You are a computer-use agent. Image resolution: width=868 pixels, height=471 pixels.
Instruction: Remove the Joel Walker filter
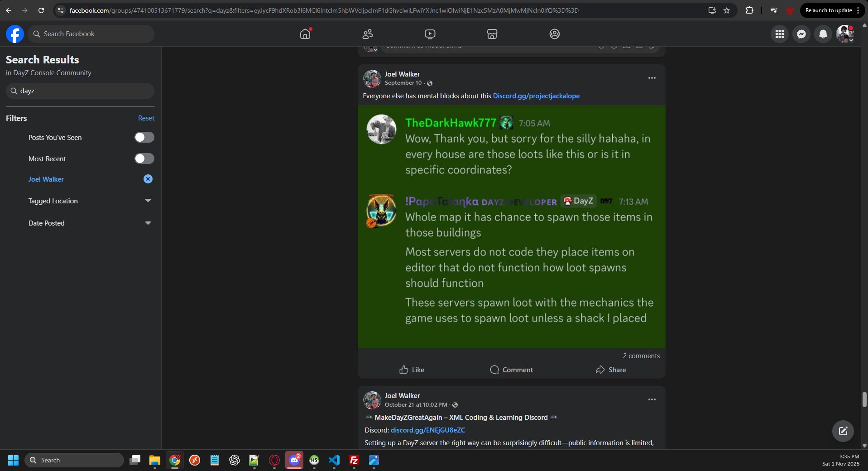(x=148, y=179)
